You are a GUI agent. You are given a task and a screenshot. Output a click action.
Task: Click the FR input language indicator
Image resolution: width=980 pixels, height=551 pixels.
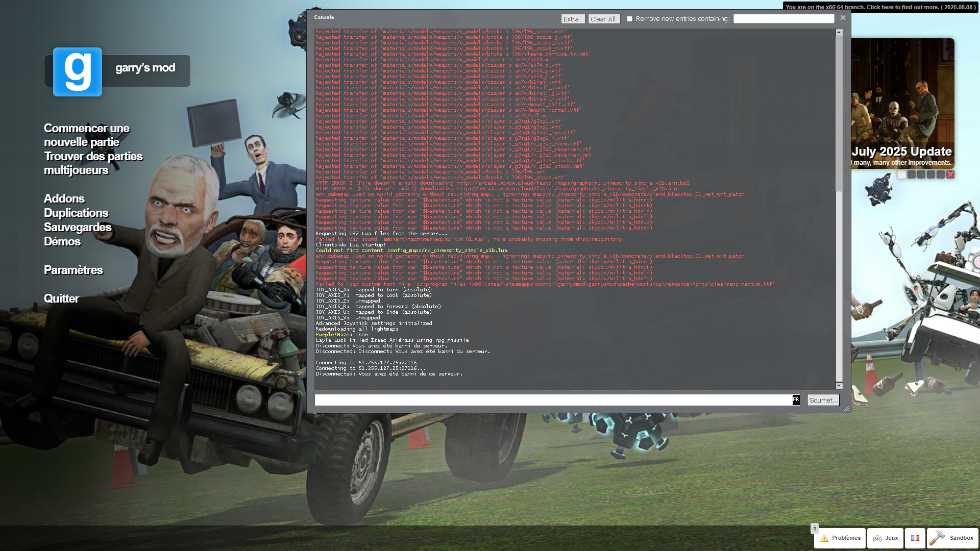click(x=796, y=399)
